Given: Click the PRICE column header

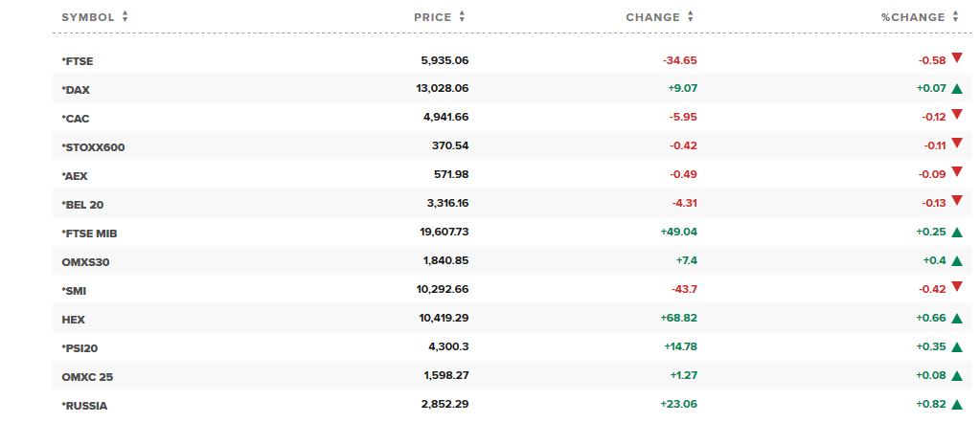Looking at the screenshot, I should (432, 17).
